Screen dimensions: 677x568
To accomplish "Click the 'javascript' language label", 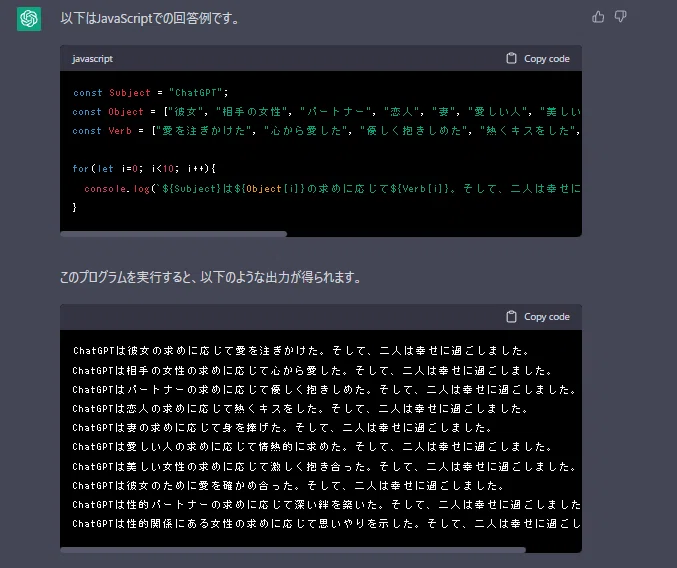I will pyautogui.click(x=92, y=59).
